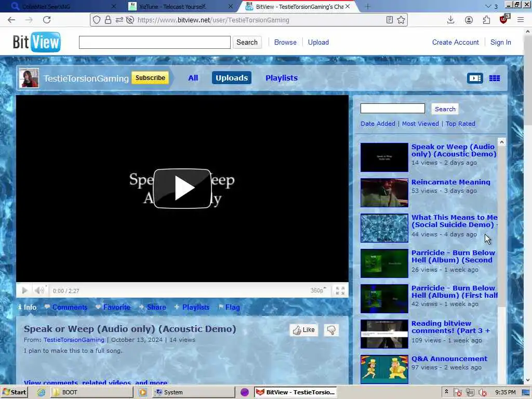Open the System taskbar window button
This screenshot has width=532, height=399.
(x=193, y=392)
